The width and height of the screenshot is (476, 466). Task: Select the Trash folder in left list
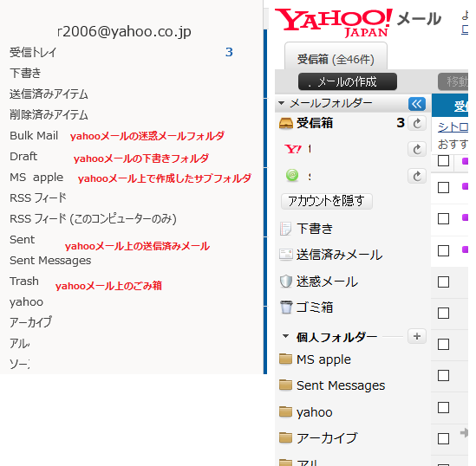point(24,281)
